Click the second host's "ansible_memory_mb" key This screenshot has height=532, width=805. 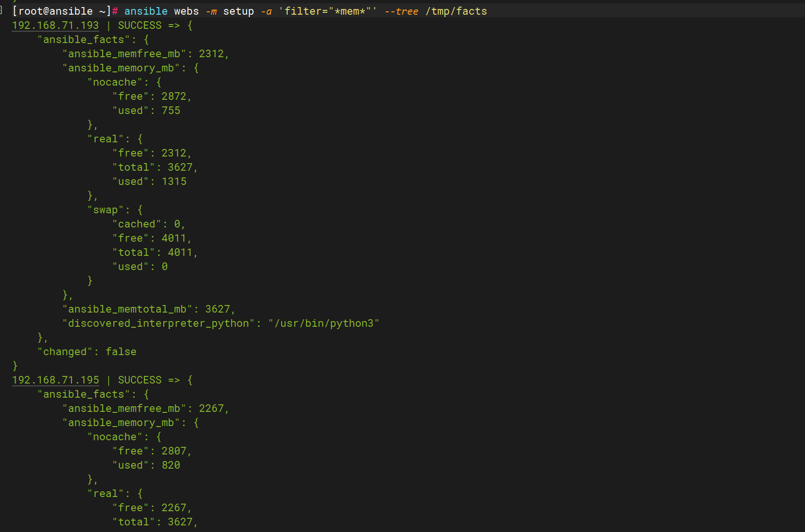[121, 423]
